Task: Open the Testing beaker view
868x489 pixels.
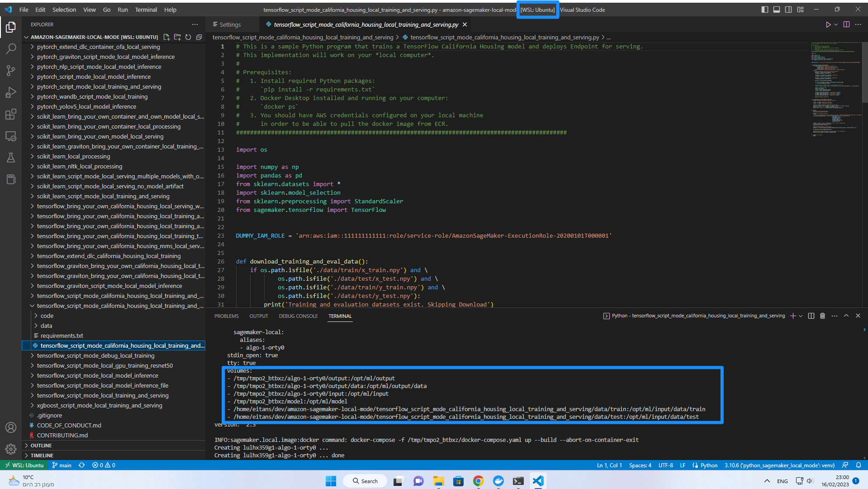Action: pyautogui.click(x=11, y=158)
